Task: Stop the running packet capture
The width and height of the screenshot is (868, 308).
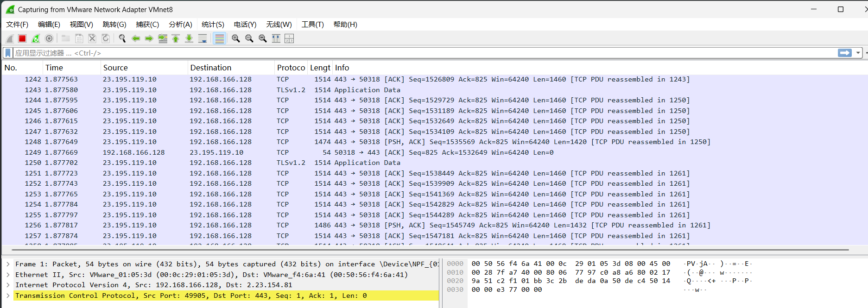Action: pyautogui.click(x=22, y=38)
